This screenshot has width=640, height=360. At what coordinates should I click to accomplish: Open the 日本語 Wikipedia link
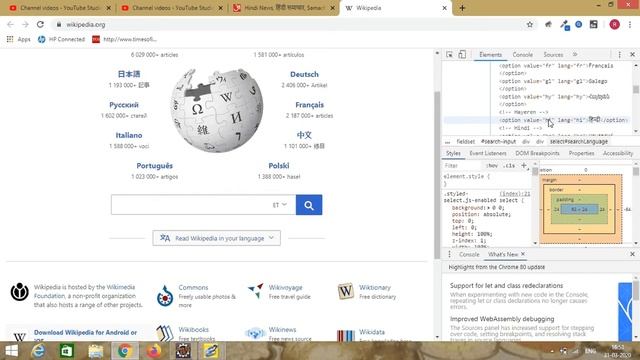[129, 74]
